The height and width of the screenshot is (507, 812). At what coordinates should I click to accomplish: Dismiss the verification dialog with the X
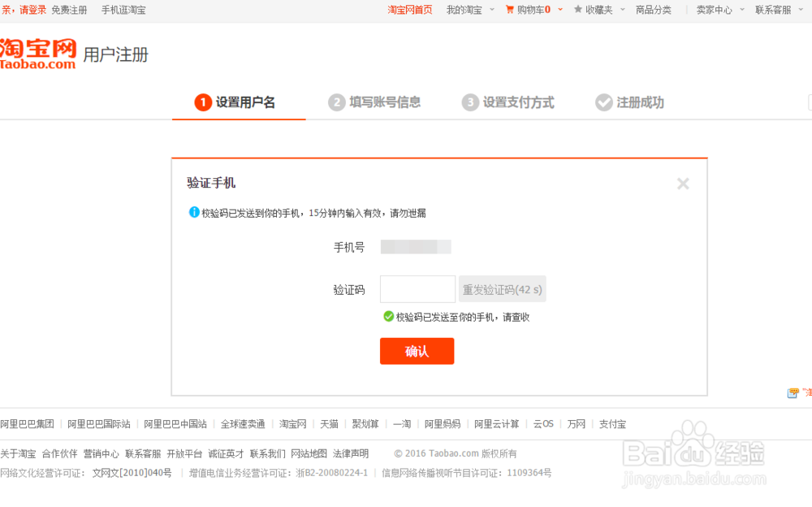[x=683, y=184]
